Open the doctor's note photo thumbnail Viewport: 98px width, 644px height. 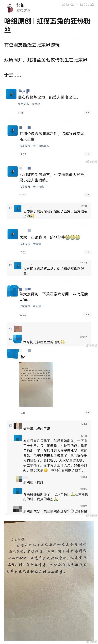(36, 384)
